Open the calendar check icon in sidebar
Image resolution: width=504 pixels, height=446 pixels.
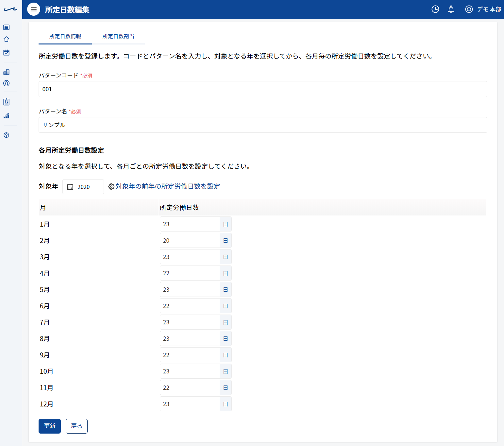tap(6, 52)
